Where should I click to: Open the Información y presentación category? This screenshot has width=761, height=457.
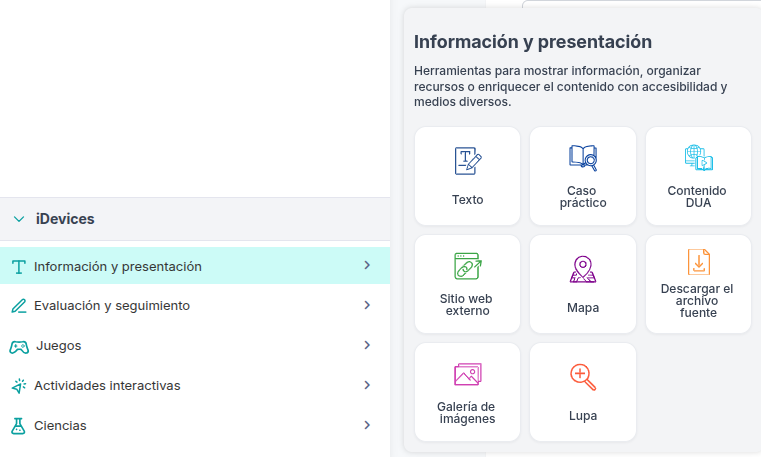117,266
